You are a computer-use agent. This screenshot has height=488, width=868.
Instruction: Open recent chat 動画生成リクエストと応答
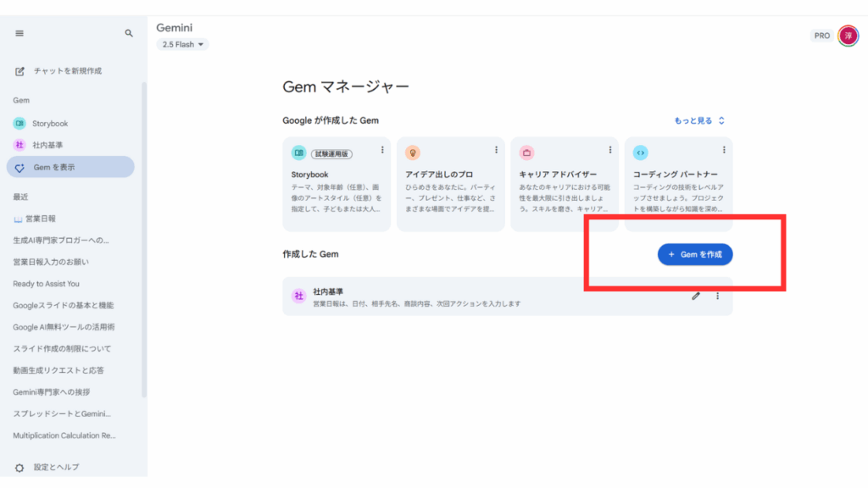tap(58, 370)
